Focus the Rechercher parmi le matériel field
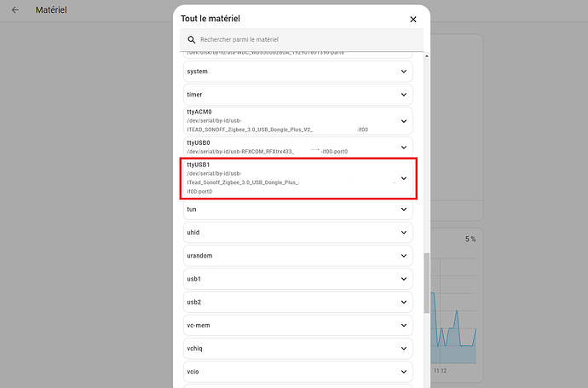 point(302,39)
